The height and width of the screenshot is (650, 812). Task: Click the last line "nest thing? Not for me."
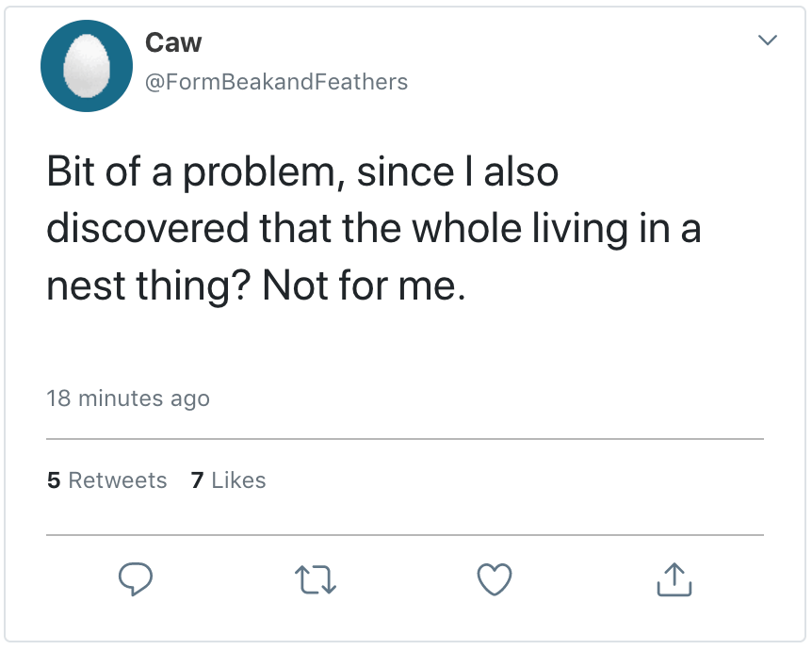256,284
